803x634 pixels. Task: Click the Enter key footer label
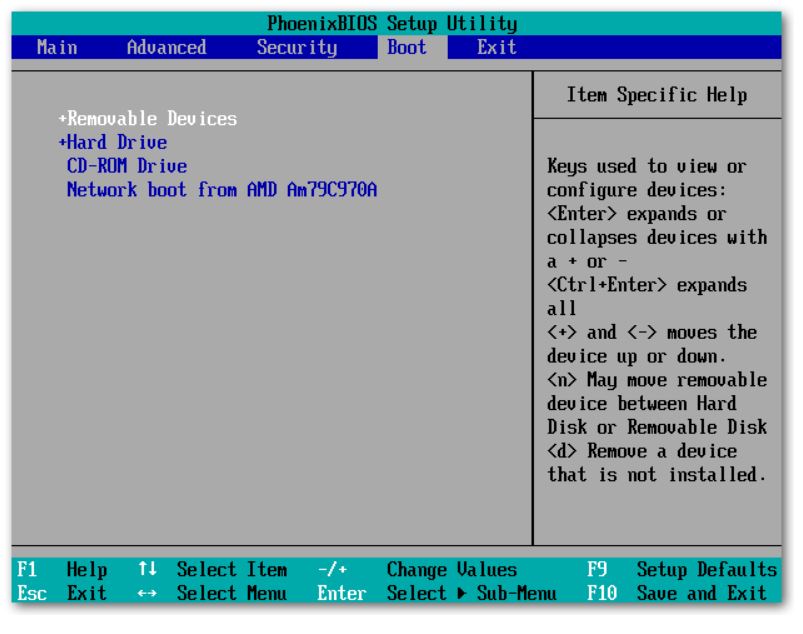(342, 593)
